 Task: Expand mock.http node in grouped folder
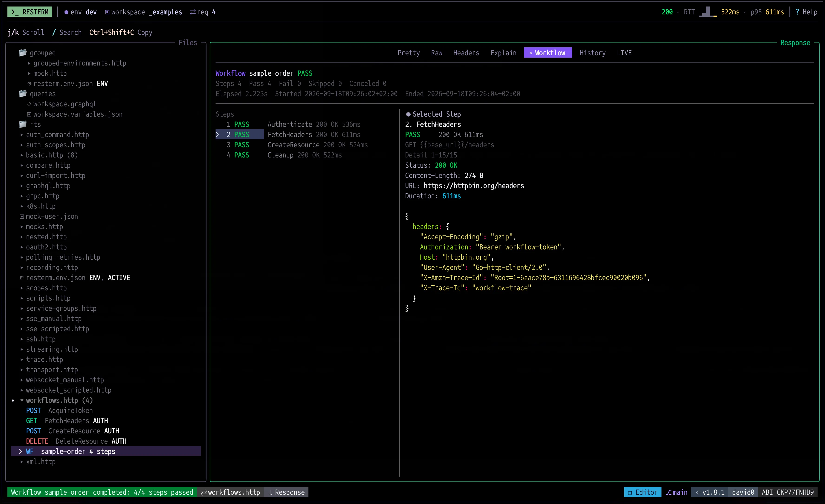click(x=29, y=73)
